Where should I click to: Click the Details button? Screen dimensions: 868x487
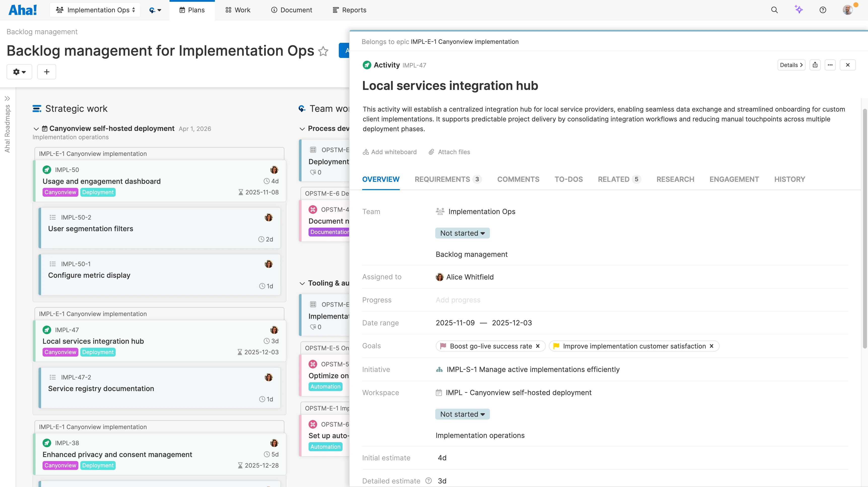click(791, 65)
